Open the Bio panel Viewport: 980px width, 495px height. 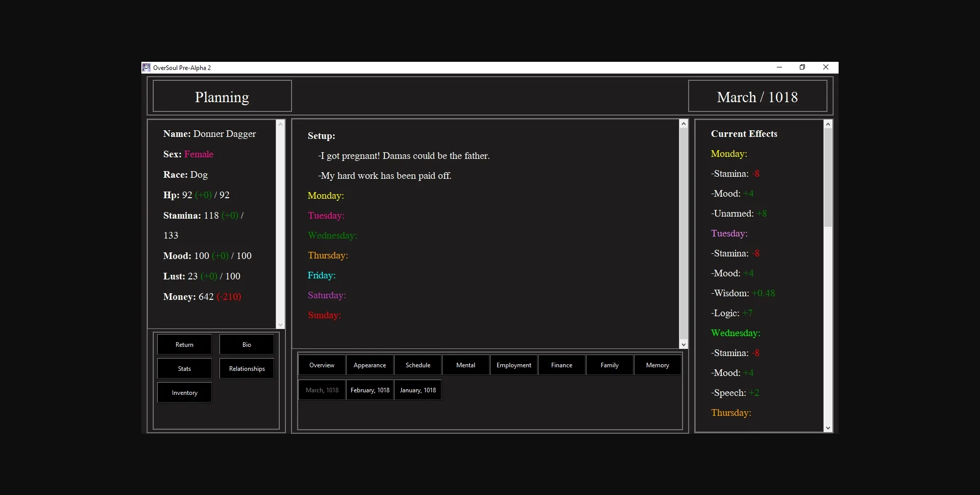pyautogui.click(x=247, y=345)
